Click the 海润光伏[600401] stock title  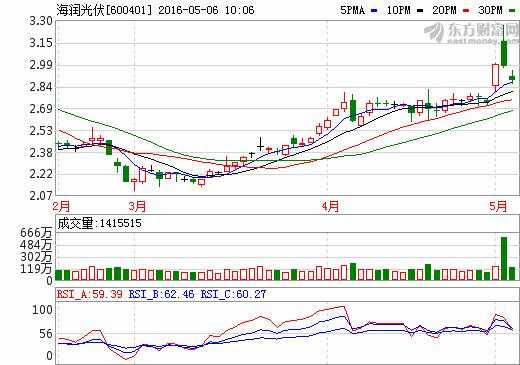(104, 10)
